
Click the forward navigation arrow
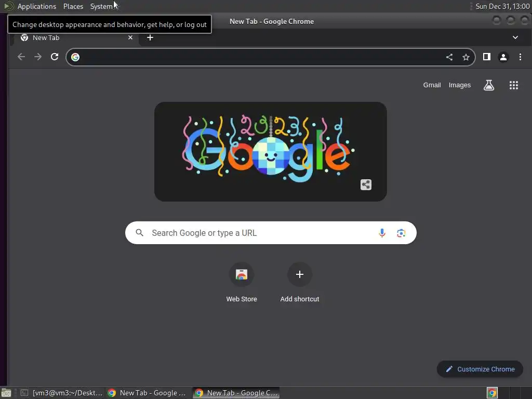click(x=38, y=57)
